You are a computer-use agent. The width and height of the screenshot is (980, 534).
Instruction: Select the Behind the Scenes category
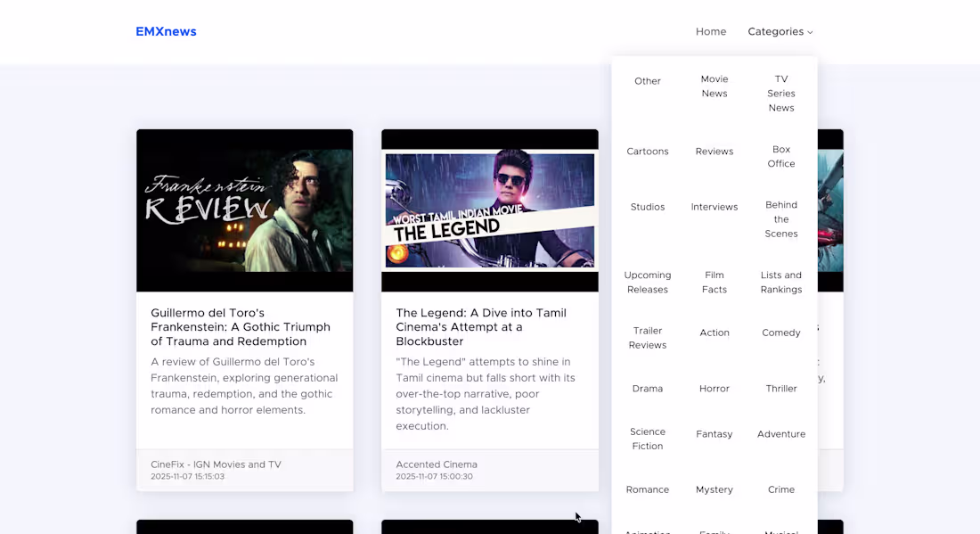click(x=780, y=219)
